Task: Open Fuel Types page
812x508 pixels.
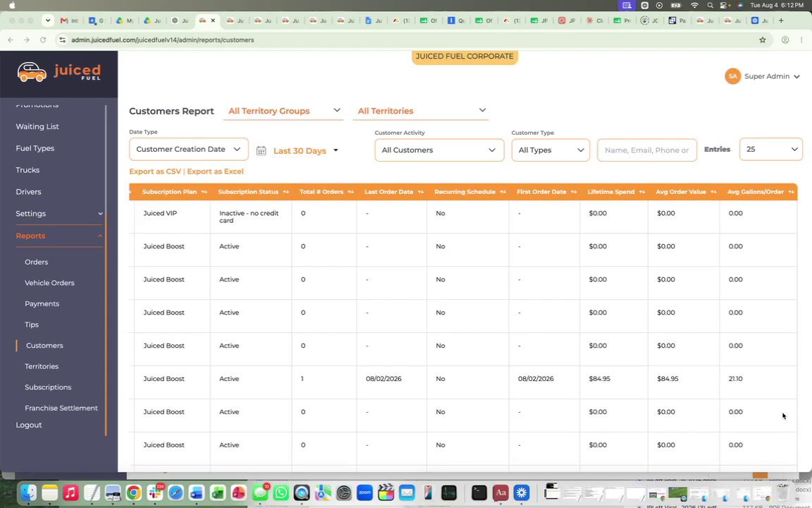Action: click(35, 148)
